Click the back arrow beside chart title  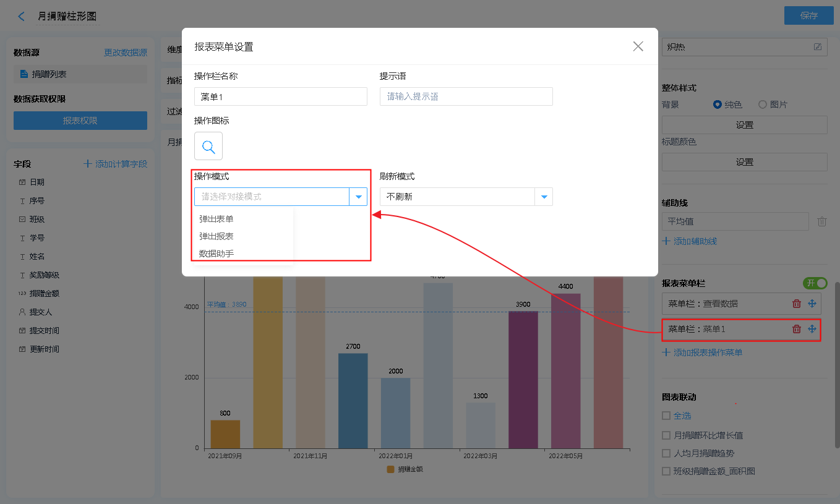[22, 17]
